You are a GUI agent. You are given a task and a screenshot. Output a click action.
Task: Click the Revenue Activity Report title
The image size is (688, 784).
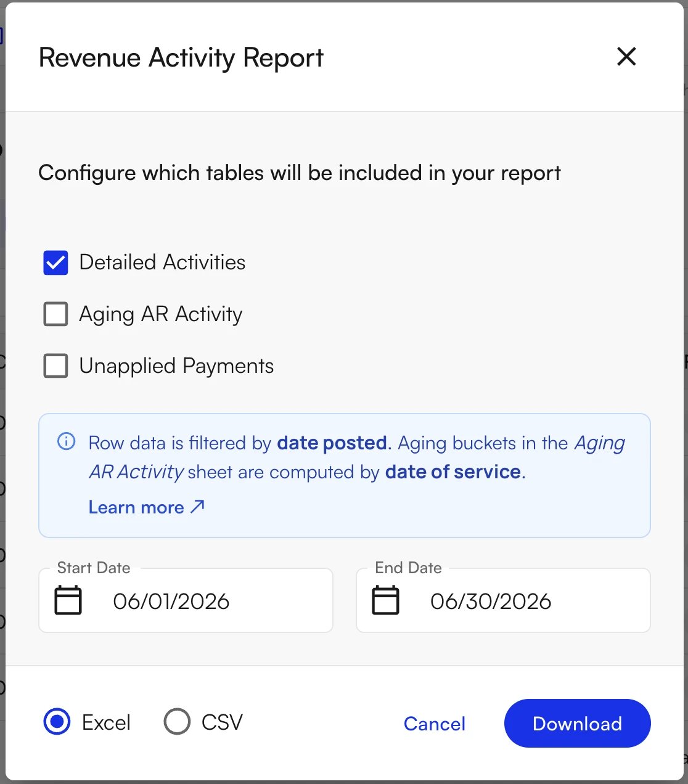coord(181,58)
